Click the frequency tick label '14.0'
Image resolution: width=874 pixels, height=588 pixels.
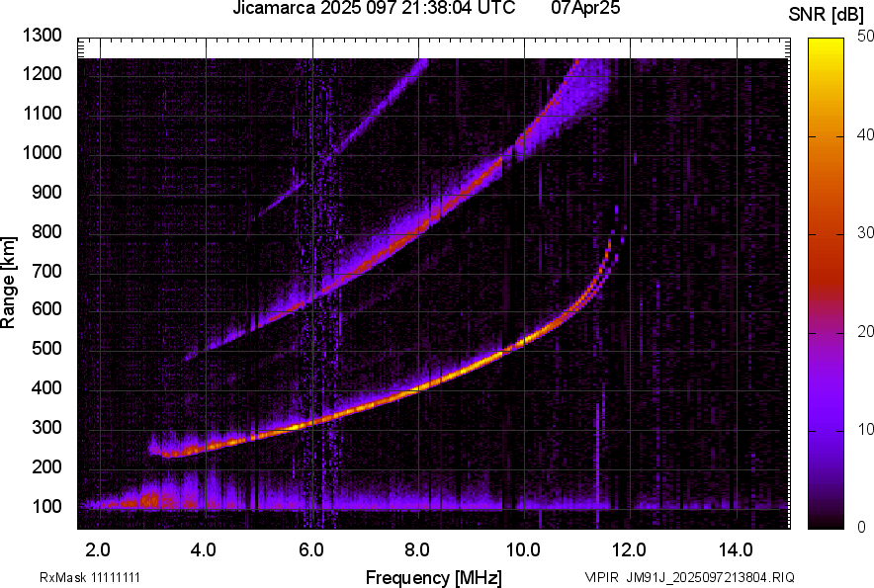(x=736, y=550)
